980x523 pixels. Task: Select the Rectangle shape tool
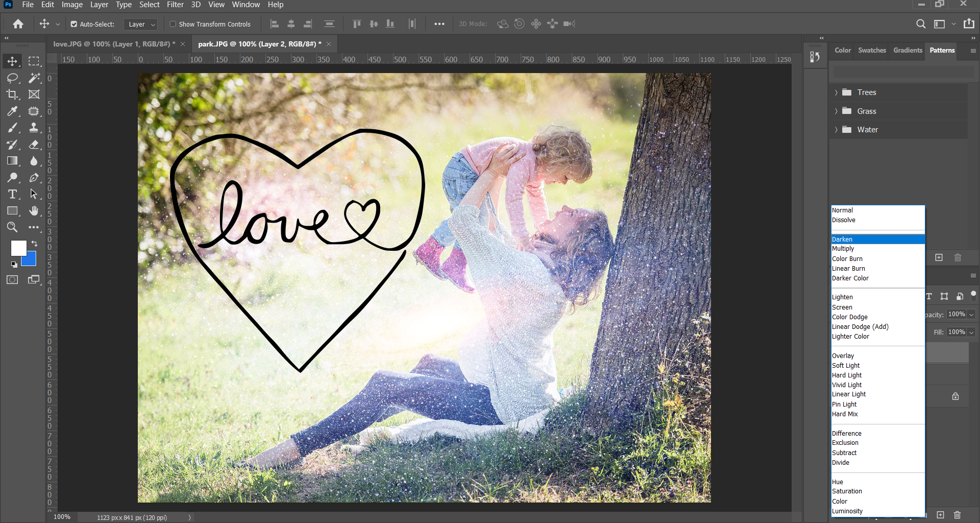[12, 210]
